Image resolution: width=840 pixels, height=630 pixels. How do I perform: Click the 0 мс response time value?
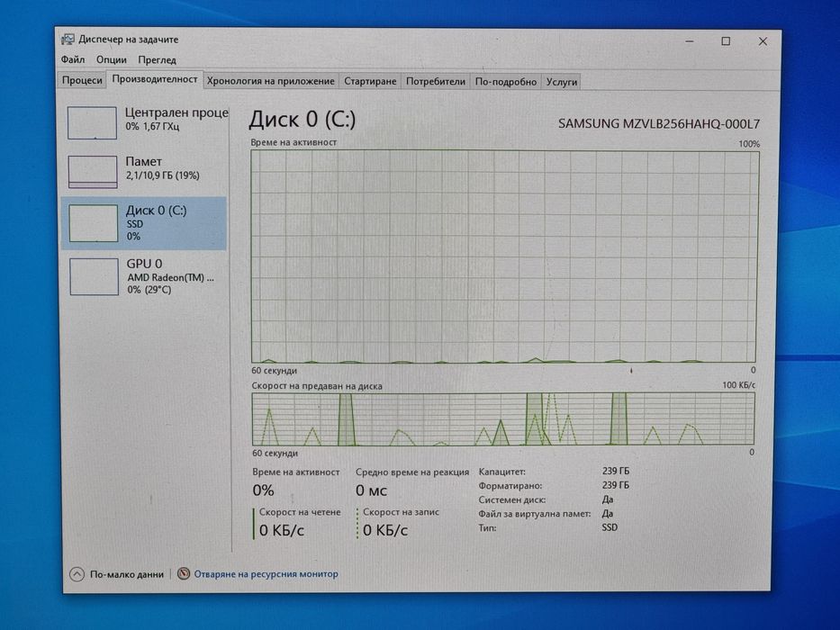pyautogui.click(x=371, y=490)
